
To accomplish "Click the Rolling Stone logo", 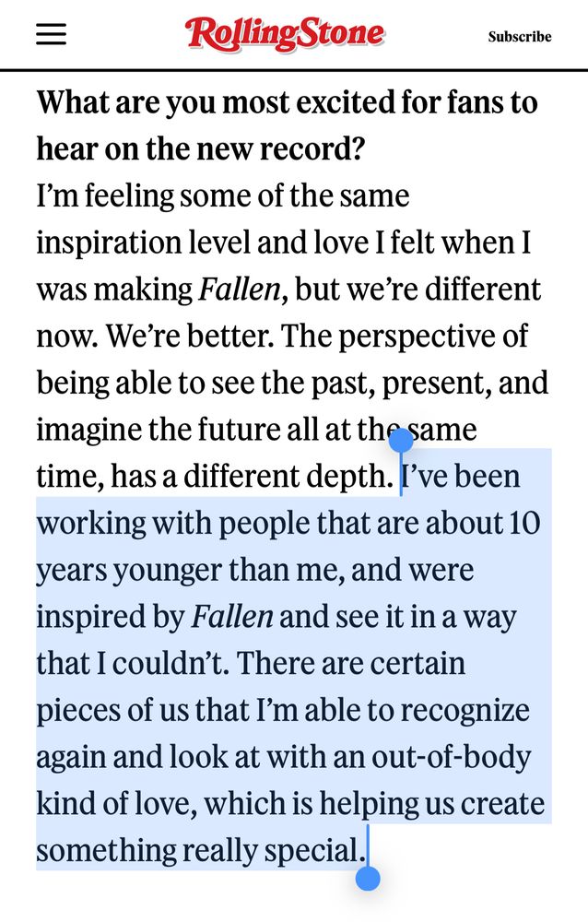I will coord(285,34).
